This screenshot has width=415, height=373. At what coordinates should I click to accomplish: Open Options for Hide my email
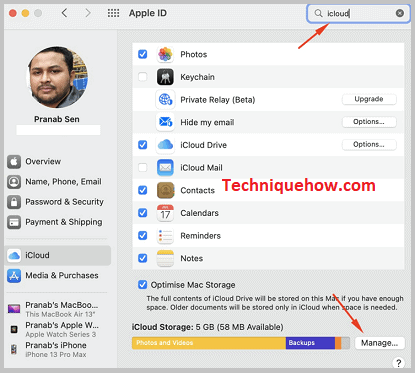(369, 122)
